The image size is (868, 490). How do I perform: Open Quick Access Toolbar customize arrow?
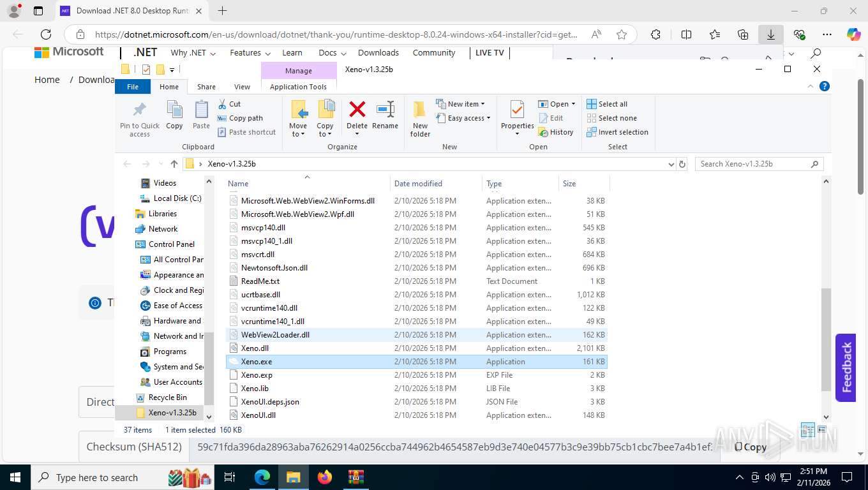tap(172, 70)
